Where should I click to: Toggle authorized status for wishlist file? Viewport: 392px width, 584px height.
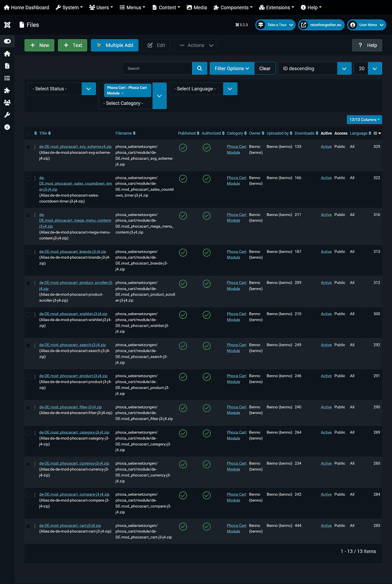[x=207, y=315]
